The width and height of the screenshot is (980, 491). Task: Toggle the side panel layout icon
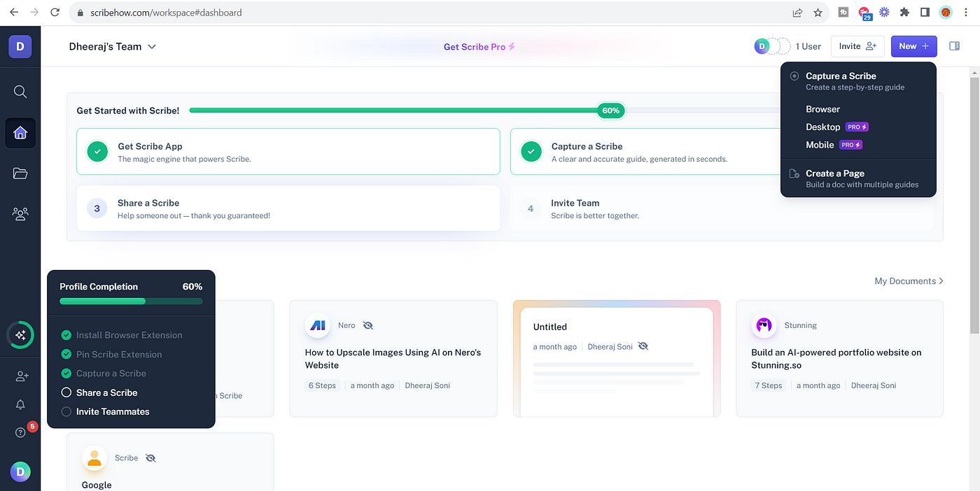point(954,46)
